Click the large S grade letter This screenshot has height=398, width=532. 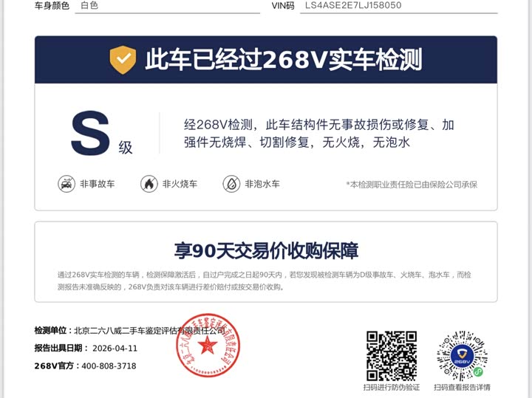click(x=90, y=133)
